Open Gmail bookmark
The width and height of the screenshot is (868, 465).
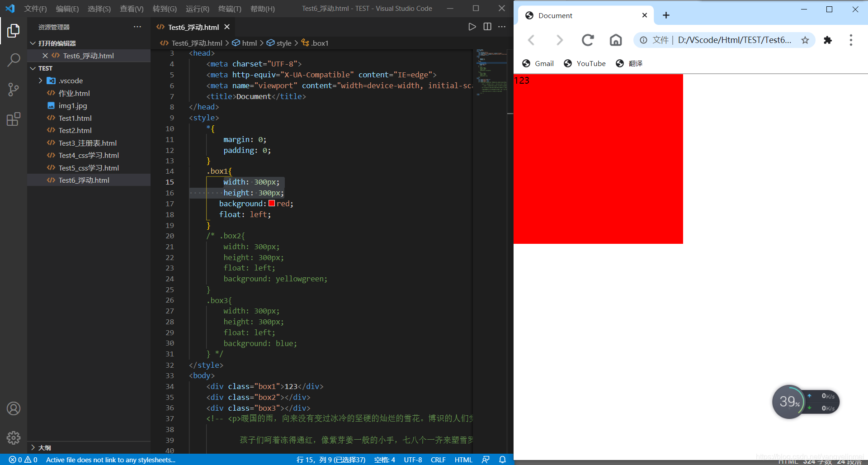[538, 63]
